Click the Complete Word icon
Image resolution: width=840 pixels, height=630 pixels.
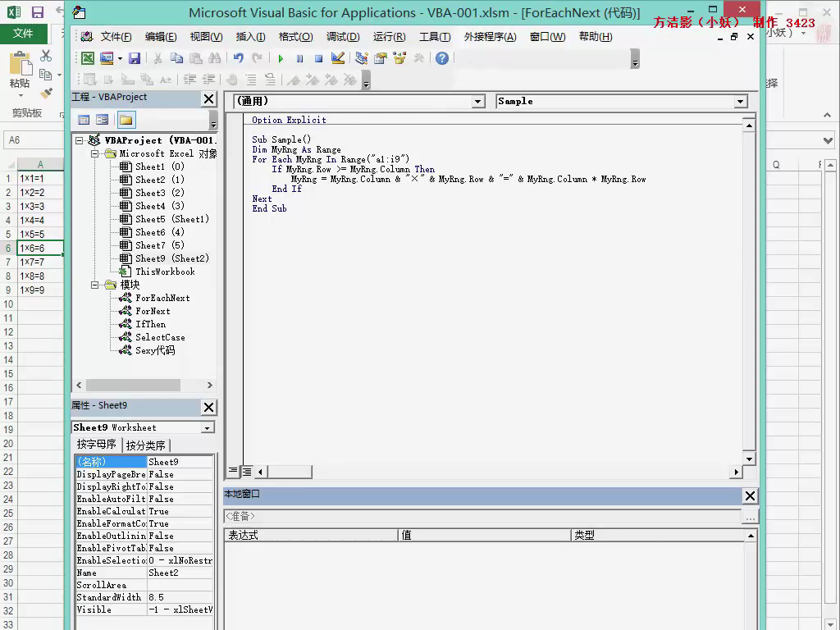pos(166,80)
